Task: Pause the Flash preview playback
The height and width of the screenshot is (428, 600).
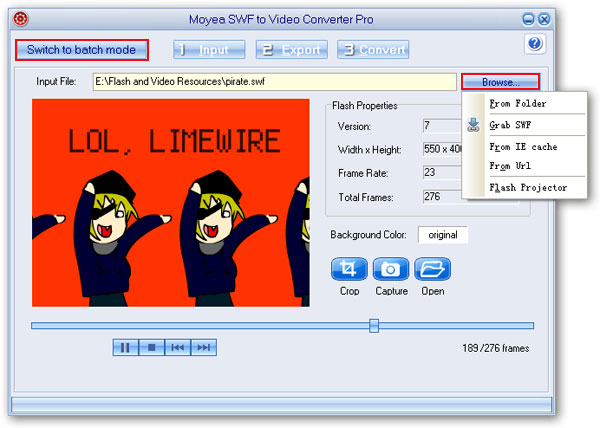Action: tap(126, 347)
